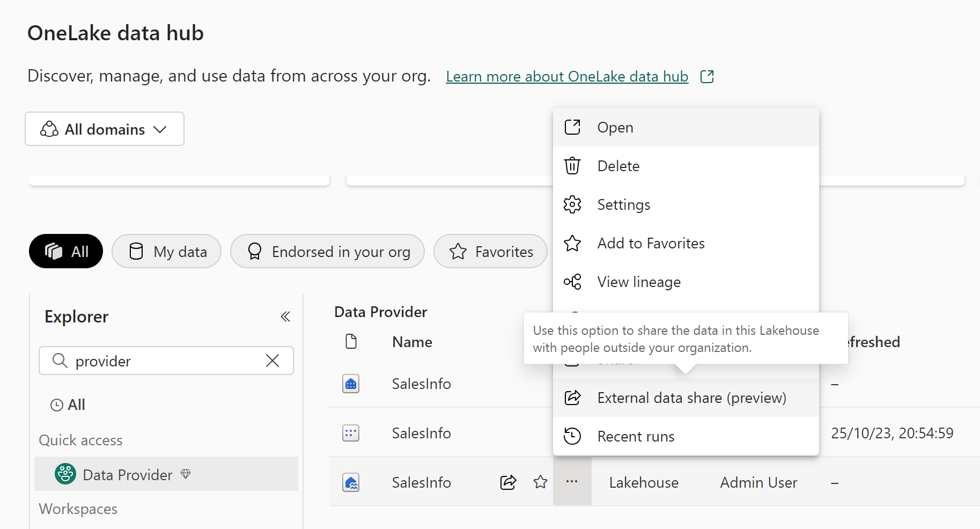This screenshot has width=980, height=529.
Task: Click the first SalesInfo row's blue item icon
Action: pyautogui.click(x=351, y=384)
